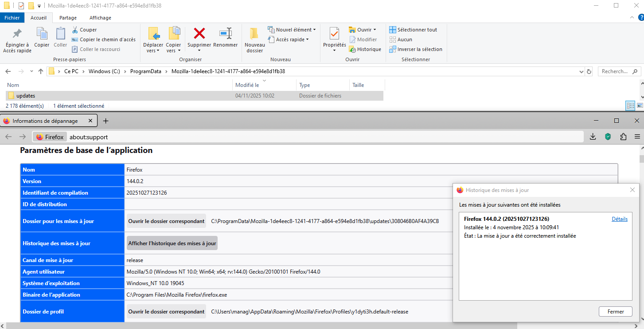Click the Explorer search field Recherch…

tap(619, 71)
